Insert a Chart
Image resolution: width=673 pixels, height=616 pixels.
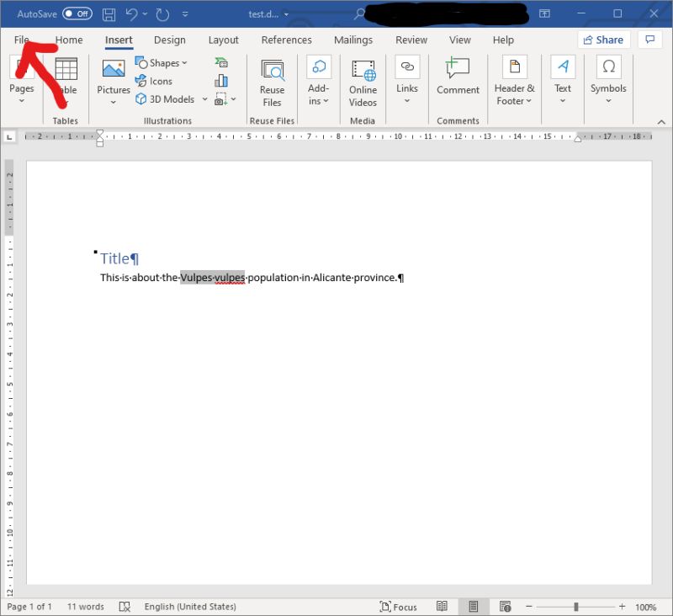[220, 81]
